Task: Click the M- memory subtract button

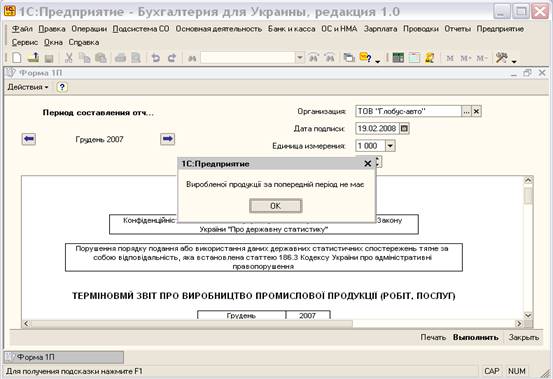Action: (482, 58)
